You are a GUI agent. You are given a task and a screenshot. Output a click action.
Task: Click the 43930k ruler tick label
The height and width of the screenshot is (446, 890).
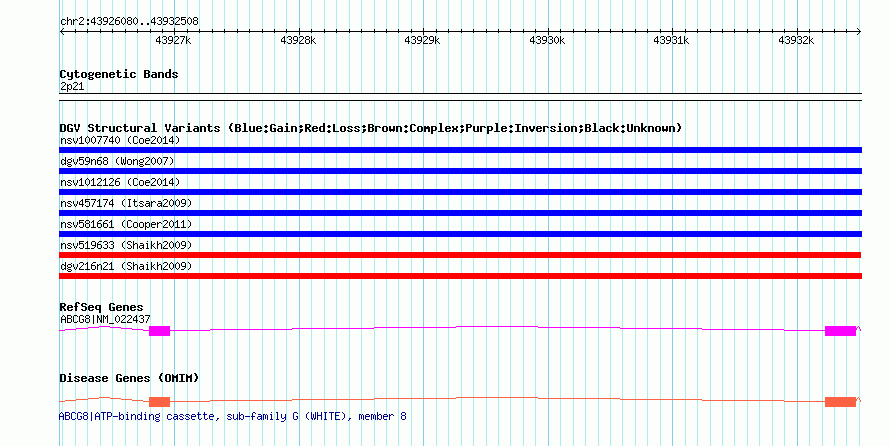(x=547, y=40)
